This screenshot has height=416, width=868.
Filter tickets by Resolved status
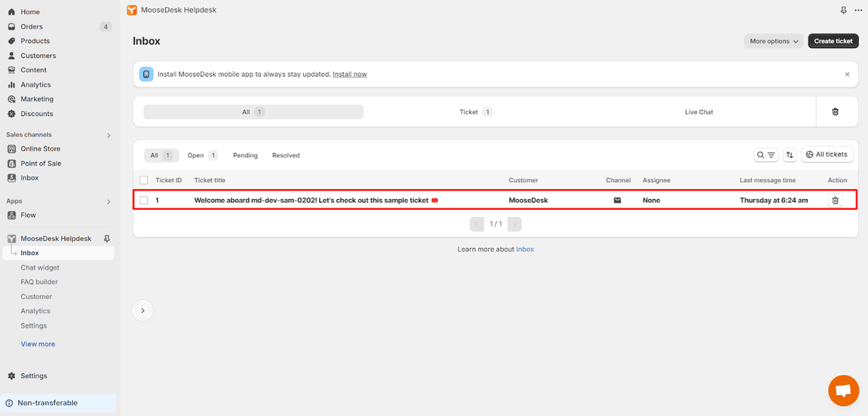286,156
